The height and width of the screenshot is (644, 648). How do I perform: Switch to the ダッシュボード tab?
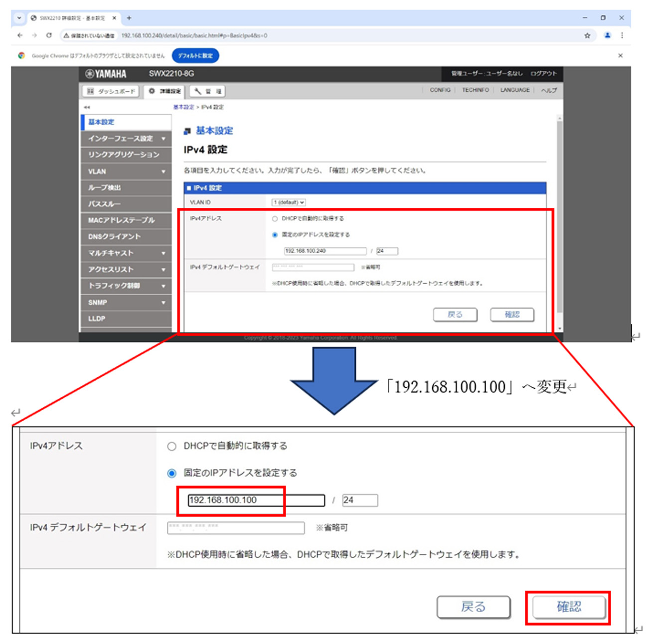click(x=111, y=91)
